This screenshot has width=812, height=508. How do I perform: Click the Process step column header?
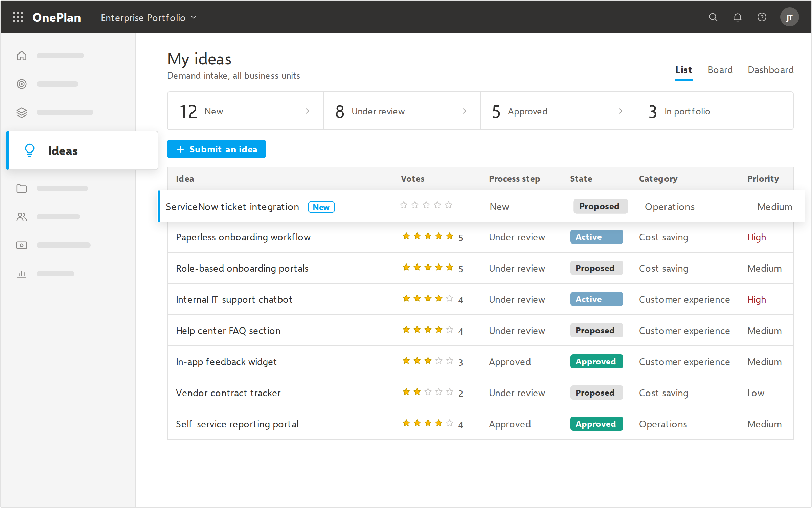514,179
